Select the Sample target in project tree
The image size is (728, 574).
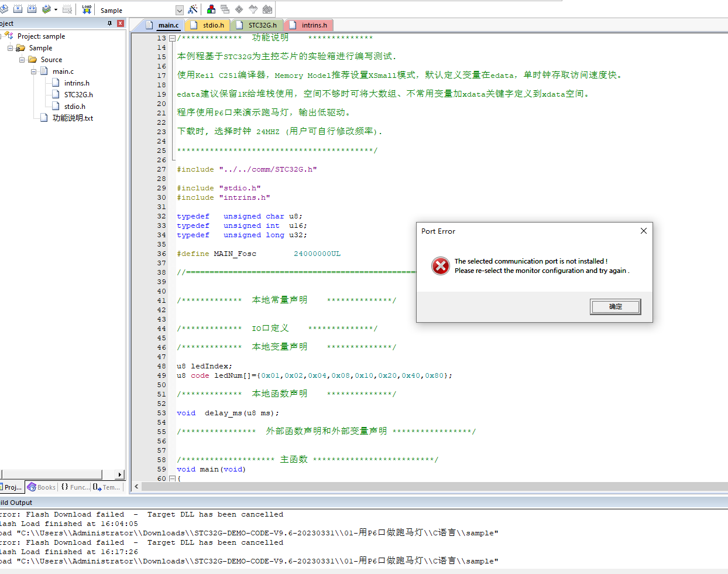pyautogui.click(x=40, y=48)
